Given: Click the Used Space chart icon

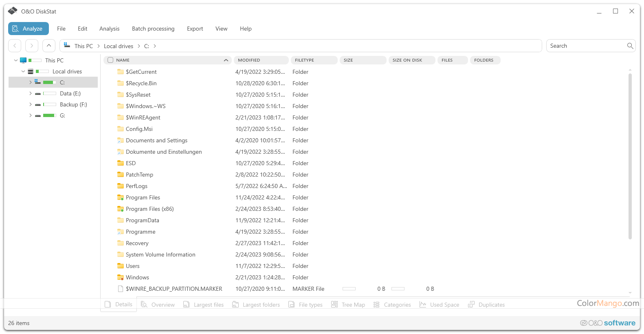Looking at the screenshot, I should 423,305.
